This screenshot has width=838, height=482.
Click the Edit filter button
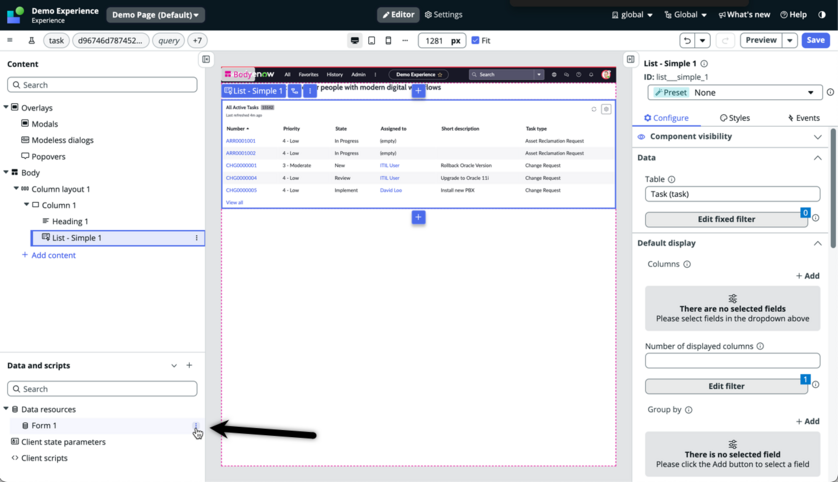pyautogui.click(x=726, y=386)
